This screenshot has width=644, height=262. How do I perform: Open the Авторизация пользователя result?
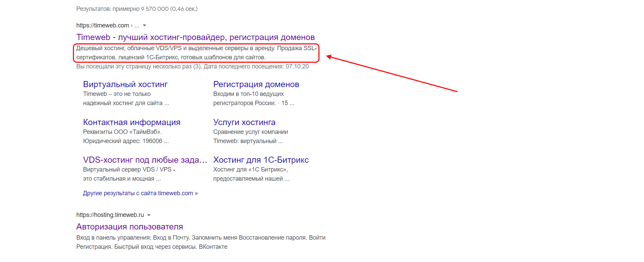point(130,227)
